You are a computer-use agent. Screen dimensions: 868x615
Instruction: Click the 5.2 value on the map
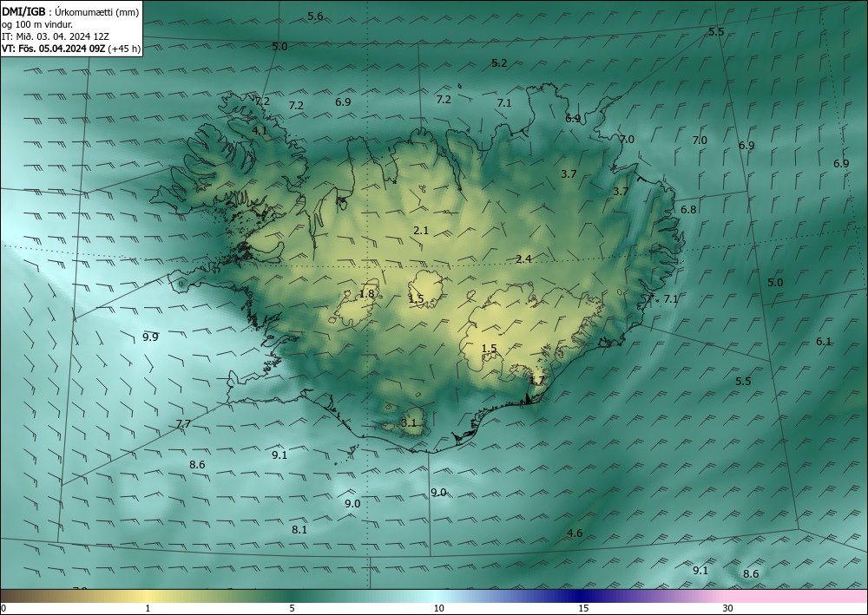point(499,63)
